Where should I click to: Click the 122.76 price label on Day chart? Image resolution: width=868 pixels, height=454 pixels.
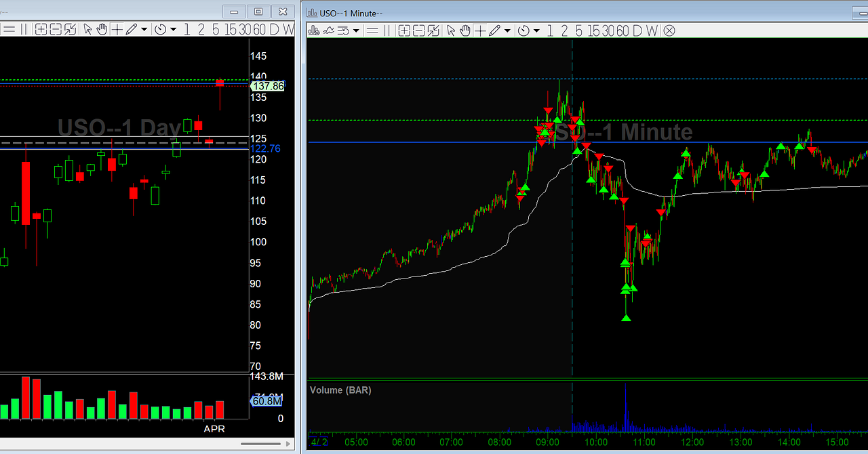[x=265, y=148]
